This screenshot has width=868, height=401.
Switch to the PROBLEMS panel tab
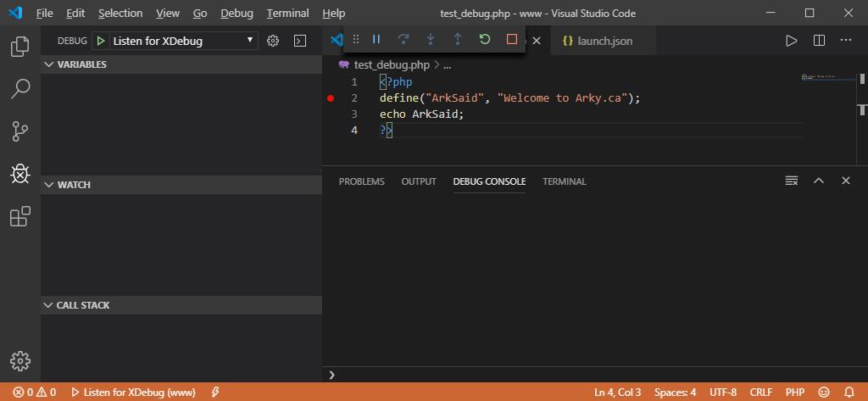pos(361,181)
